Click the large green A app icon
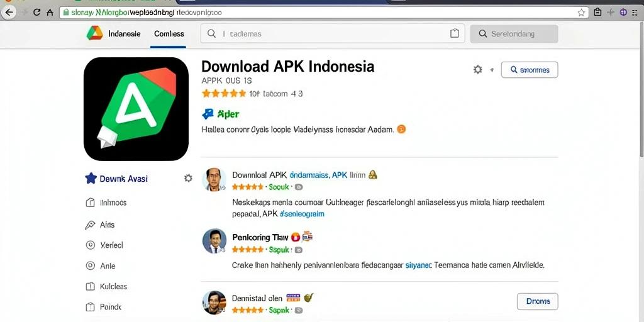This screenshot has width=644, height=322. pyautogui.click(x=136, y=109)
